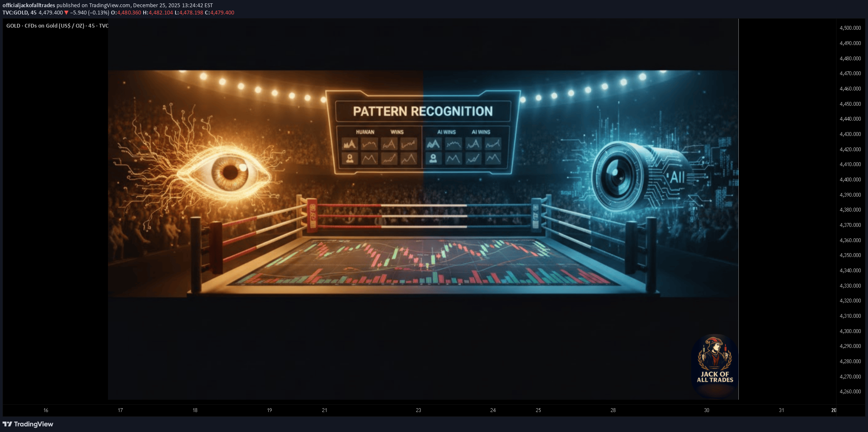
Task: Click the 4,260.000 price axis label
Action: (x=850, y=392)
